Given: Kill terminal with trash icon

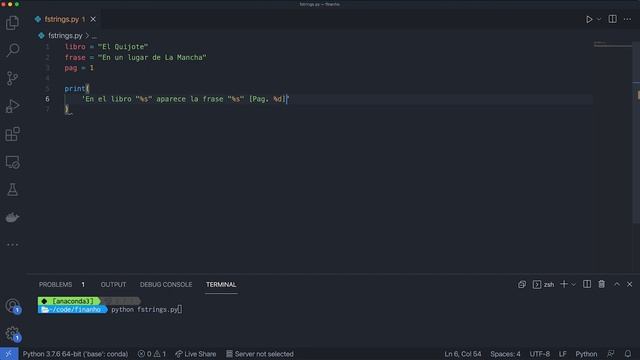Looking at the screenshot, I should (x=602, y=284).
